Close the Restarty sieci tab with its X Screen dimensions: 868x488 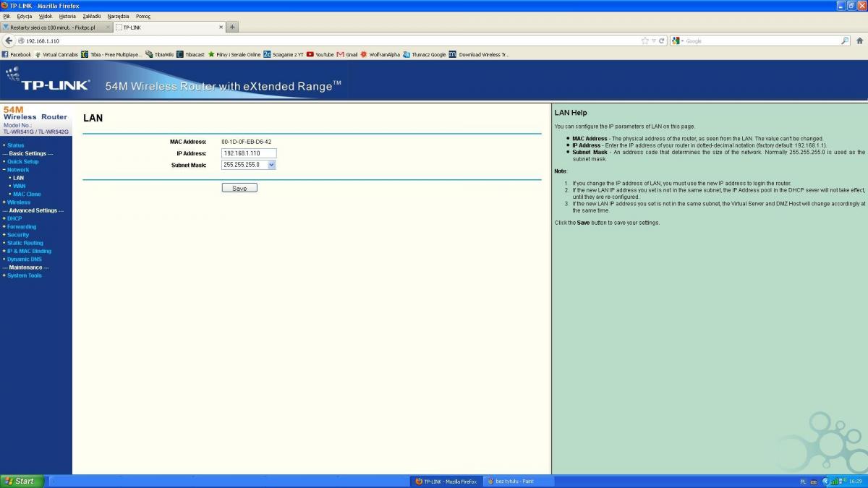point(108,27)
